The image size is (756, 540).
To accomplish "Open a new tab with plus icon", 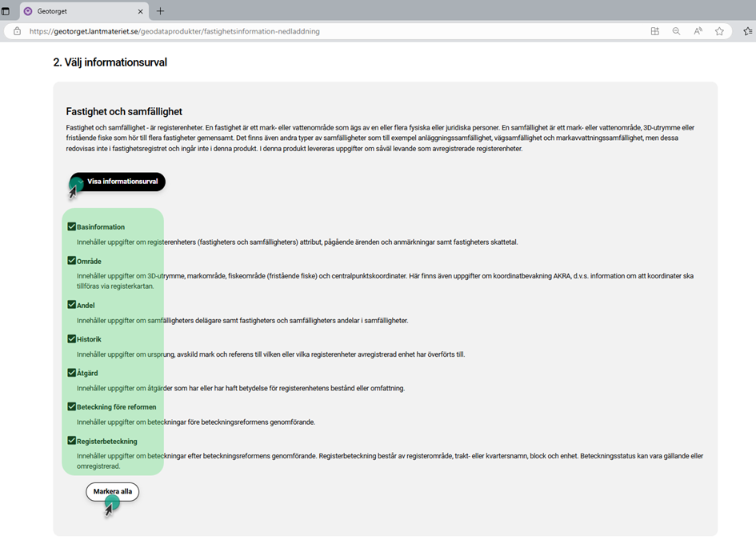I will point(160,11).
